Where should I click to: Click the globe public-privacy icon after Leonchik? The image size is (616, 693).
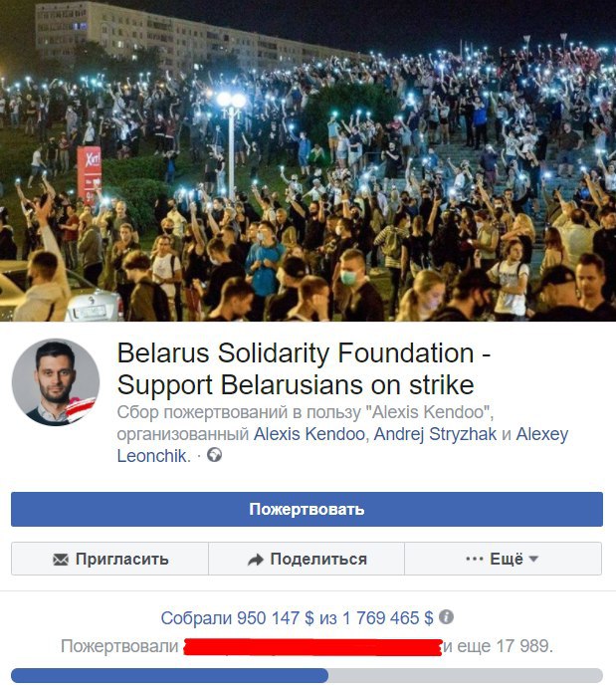coord(214,455)
